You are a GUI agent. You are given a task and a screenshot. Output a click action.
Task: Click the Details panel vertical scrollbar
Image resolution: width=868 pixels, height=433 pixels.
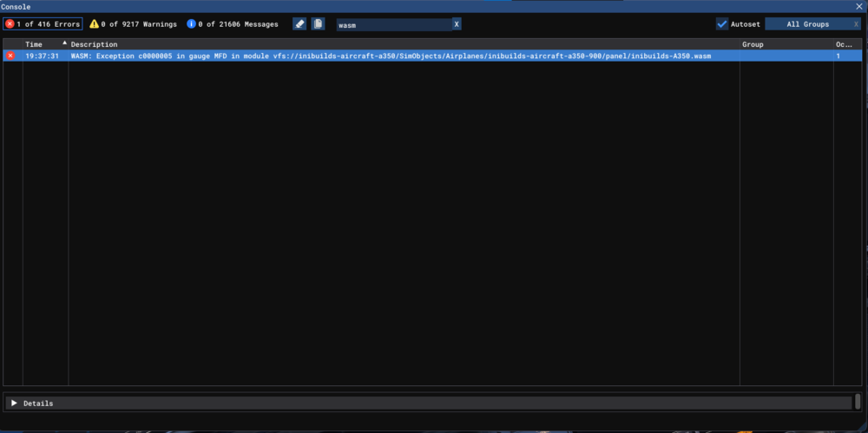pos(858,402)
